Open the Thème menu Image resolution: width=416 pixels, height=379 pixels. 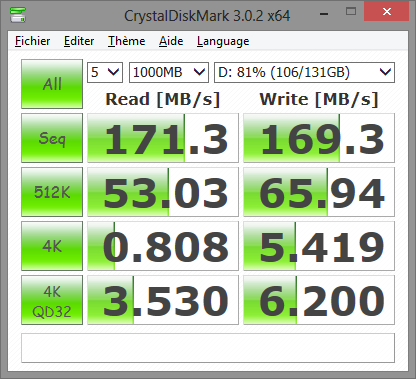pos(126,41)
